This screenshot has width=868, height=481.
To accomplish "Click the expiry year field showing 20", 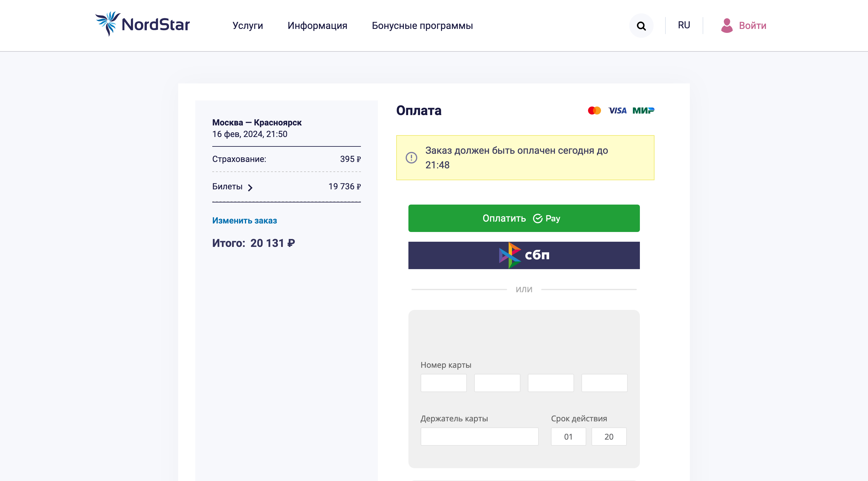I will pos(609,437).
